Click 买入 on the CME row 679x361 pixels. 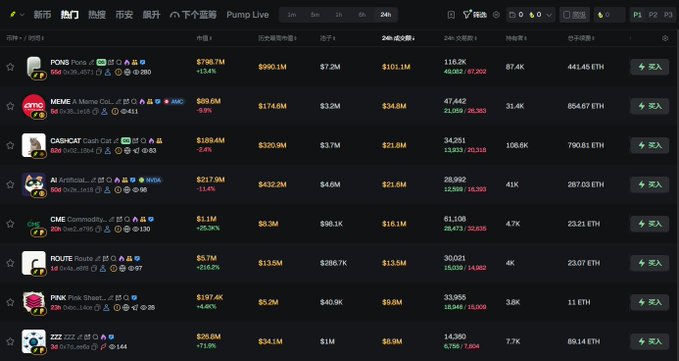point(650,224)
